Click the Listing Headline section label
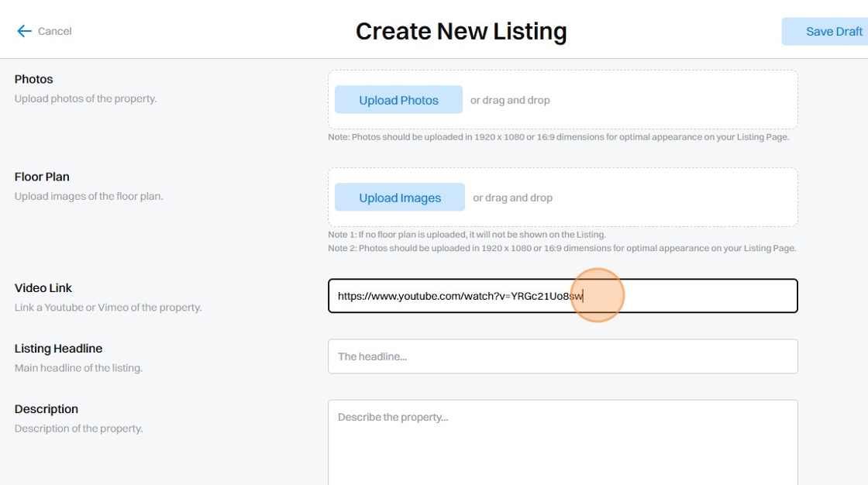The image size is (868, 485). click(x=59, y=349)
